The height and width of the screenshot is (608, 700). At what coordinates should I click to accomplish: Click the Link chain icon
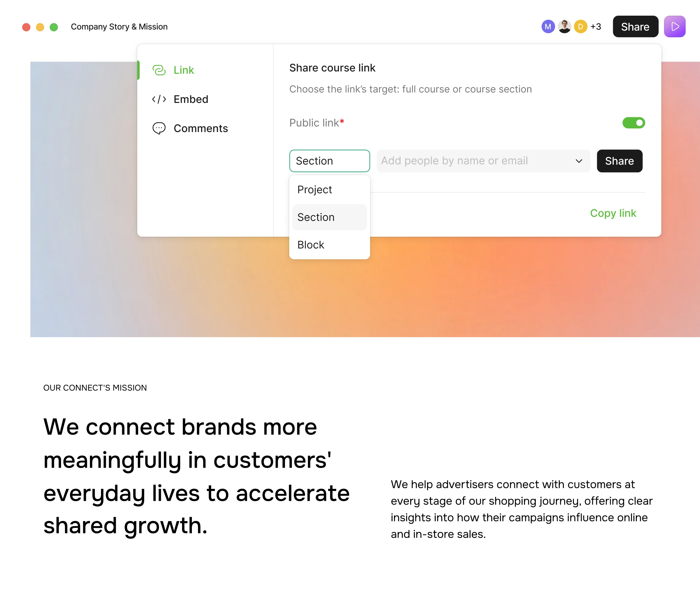coord(159,70)
